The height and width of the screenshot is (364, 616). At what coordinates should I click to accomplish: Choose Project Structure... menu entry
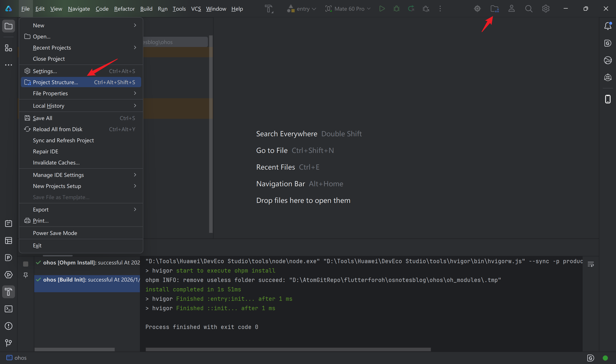tap(81, 82)
